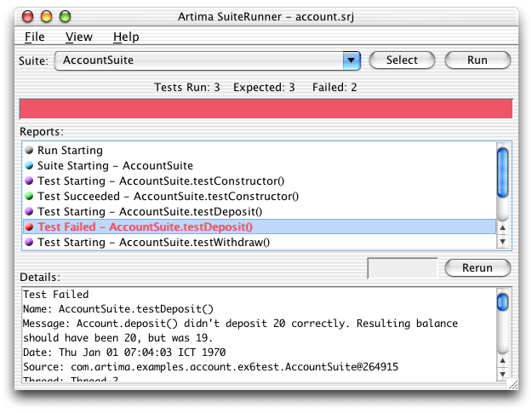
Task: Click the Reports list scroll up arrow
Action: click(x=502, y=227)
